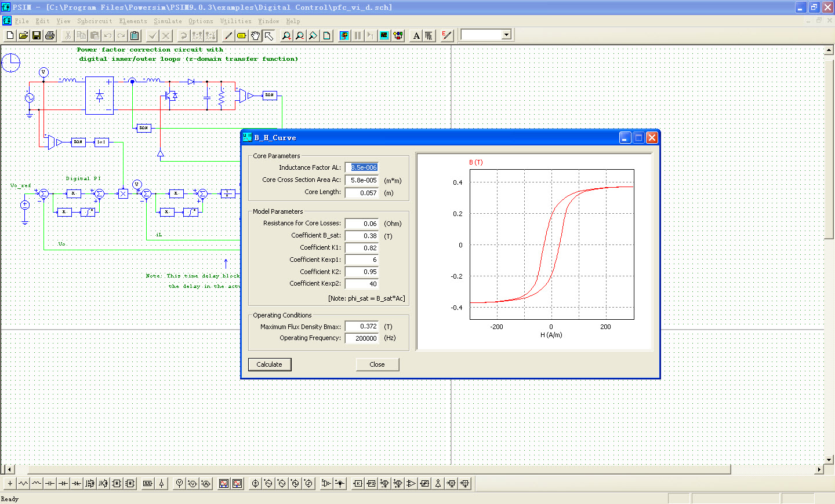
Task: Open the Edit menu
Action: pyautogui.click(x=42, y=21)
